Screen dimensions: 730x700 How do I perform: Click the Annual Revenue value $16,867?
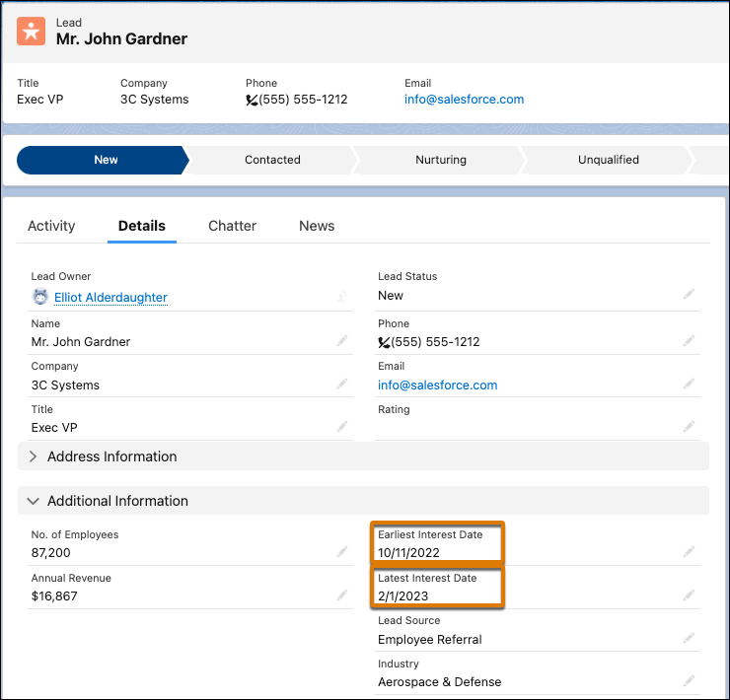point(54,596)
